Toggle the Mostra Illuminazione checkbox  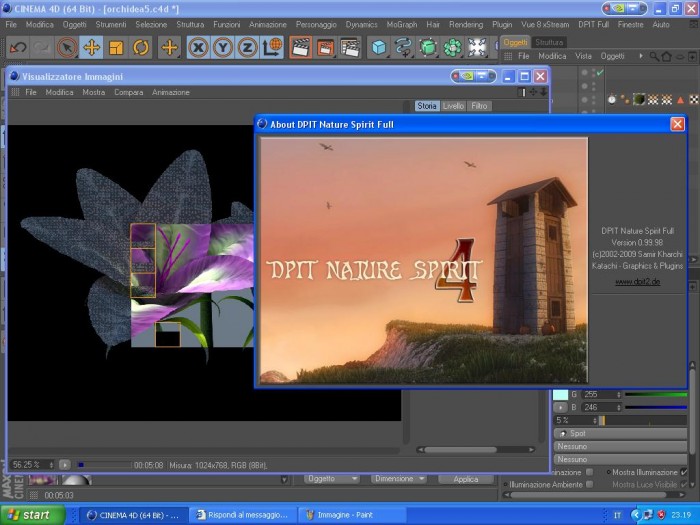(x=684, y=472)
